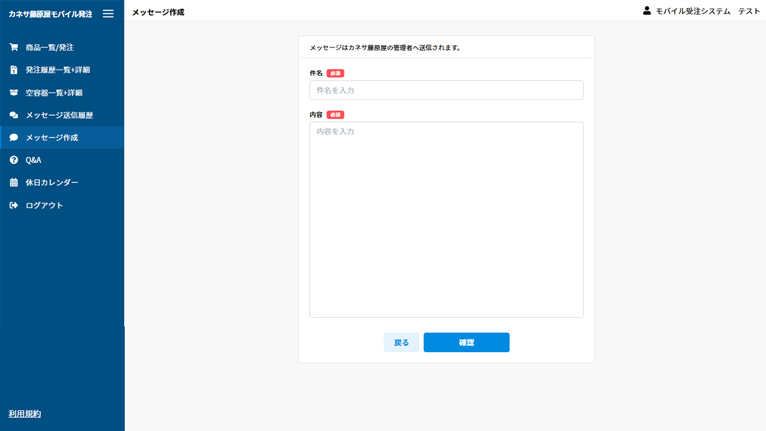Click the shopping cart icon in sidebar
This screenshot has width=766, height=431.
pyautogui.click(x=14, y=47)
